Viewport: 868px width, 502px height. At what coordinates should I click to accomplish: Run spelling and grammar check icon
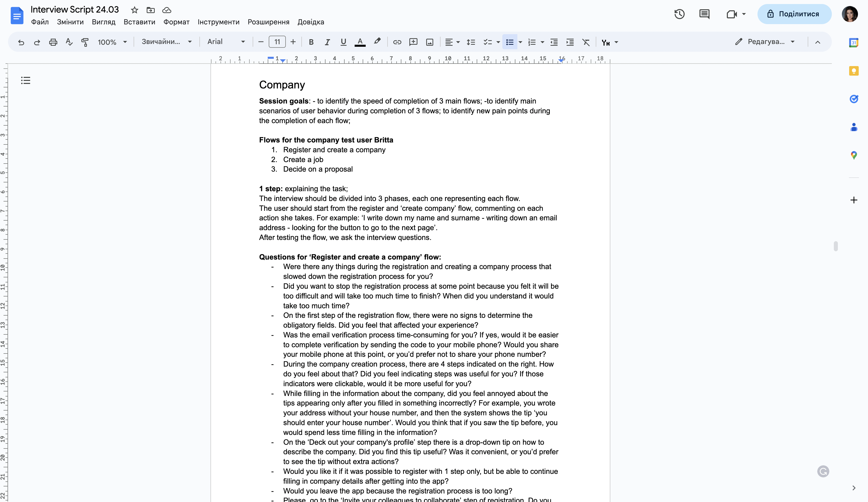69,42
